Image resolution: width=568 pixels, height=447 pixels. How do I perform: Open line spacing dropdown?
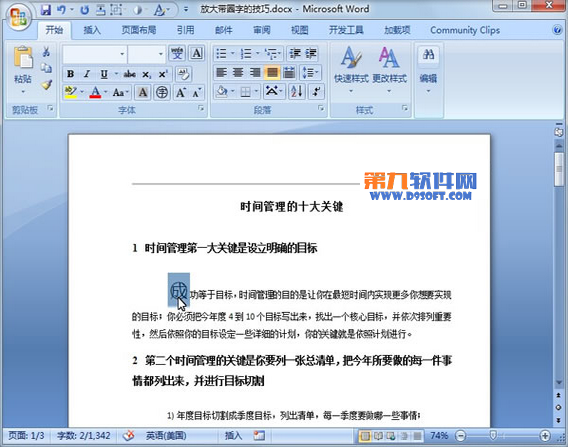pos(310,73)
